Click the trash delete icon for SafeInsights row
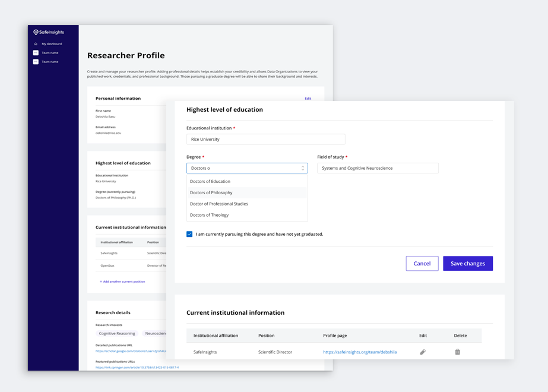 coord(458,352)
